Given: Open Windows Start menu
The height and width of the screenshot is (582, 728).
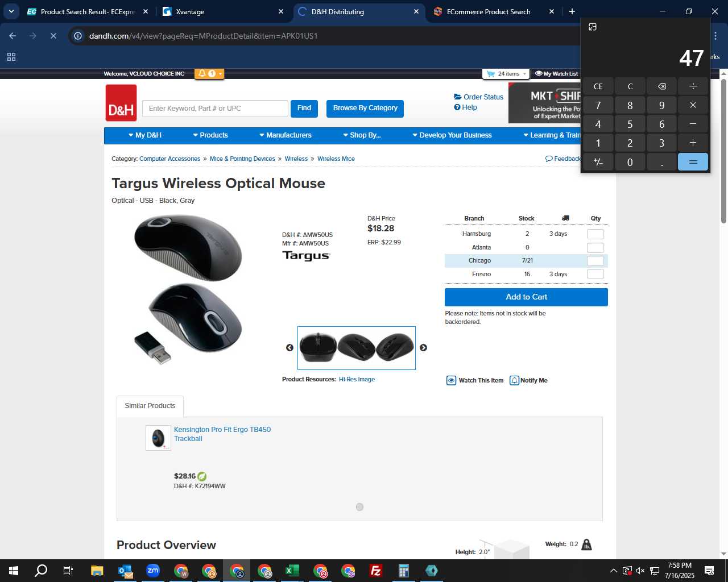Looking at the screenshot, I should [x=14, y=571].
